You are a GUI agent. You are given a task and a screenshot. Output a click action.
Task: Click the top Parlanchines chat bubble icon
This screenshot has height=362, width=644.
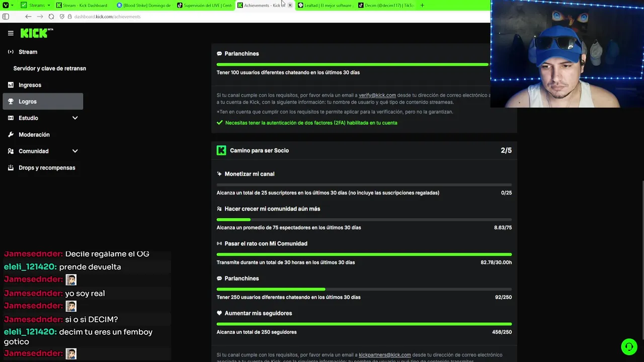pyautogui.click(x=219, y=54)
